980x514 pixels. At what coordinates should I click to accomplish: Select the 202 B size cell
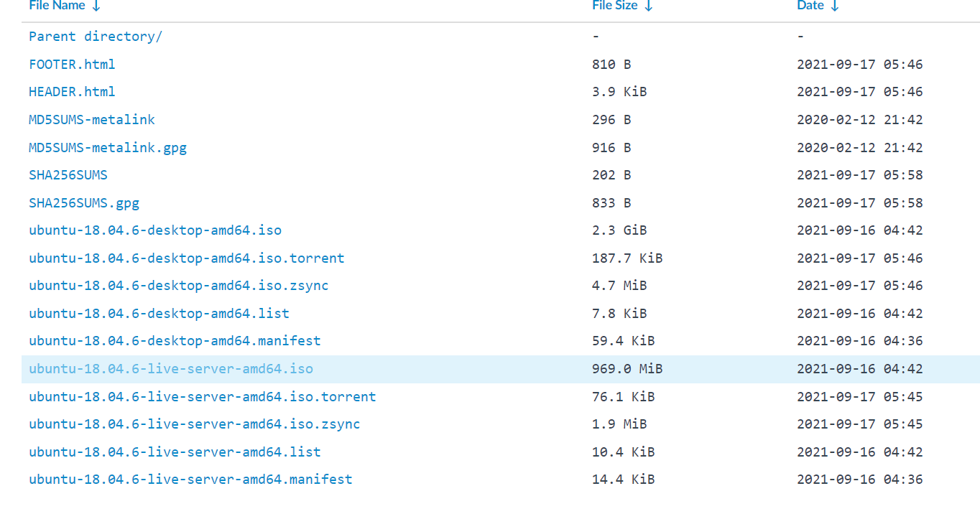click(611, 174)
